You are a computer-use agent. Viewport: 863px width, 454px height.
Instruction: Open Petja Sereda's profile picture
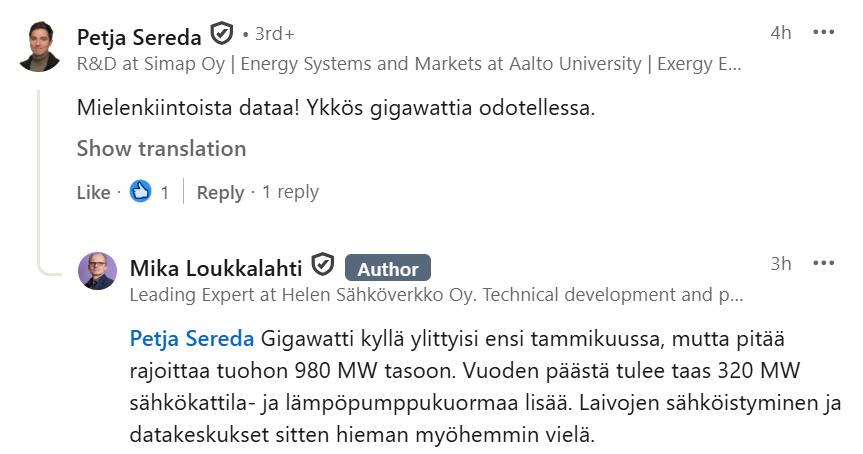coord(40,45)
